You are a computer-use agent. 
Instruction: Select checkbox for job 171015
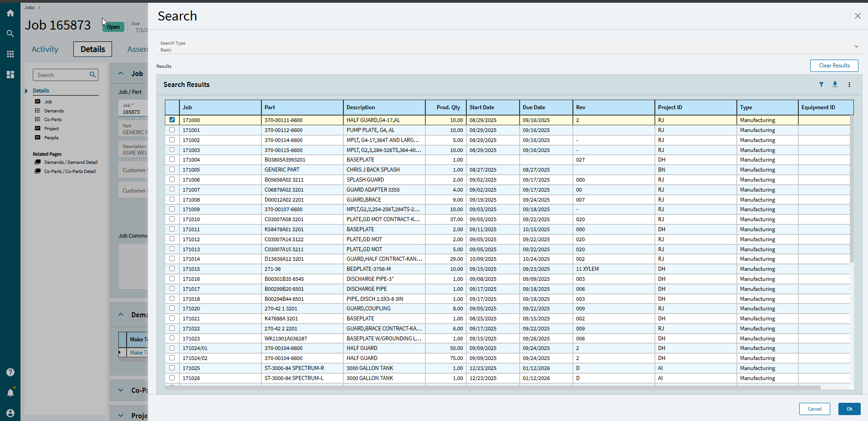pyautogui.click(x=172, y=269)
